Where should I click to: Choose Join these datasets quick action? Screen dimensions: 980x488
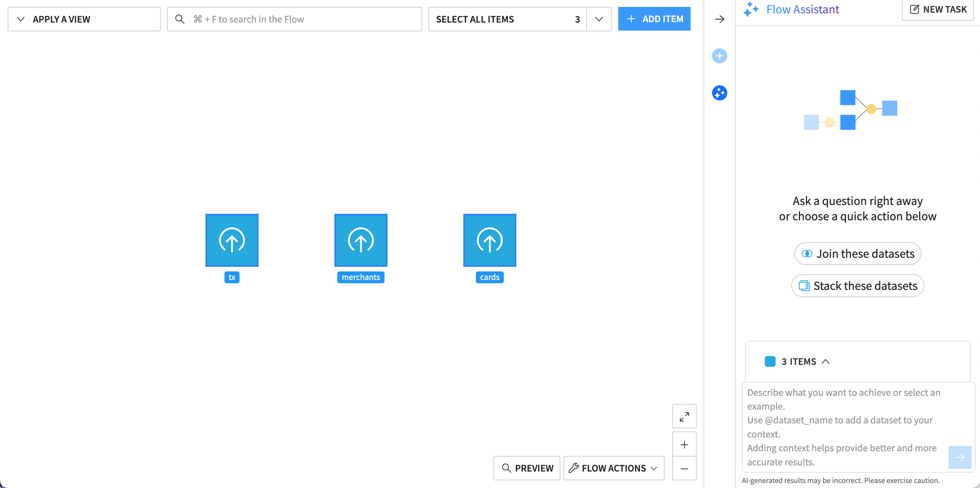coord(857,253)
